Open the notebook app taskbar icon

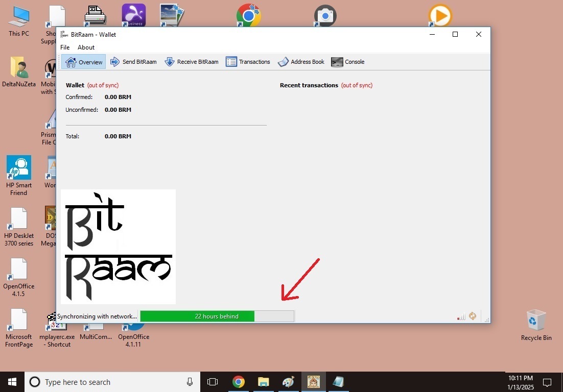[338, 382]
